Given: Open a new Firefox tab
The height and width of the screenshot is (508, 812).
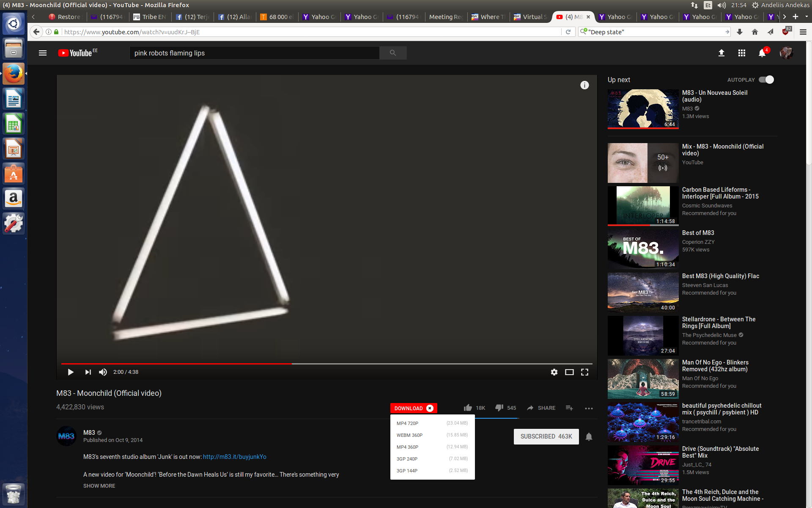Looking at the screenshot, I should 796,17.
